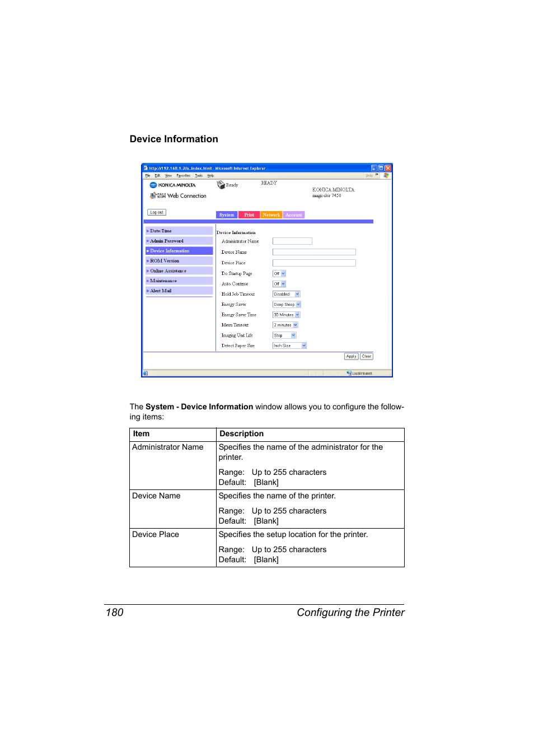
Task: Switch to the System tab
Action: [227, 215]
